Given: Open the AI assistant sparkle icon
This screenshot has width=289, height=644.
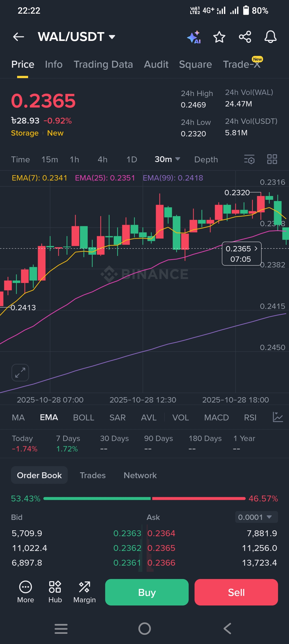Looking at the screenshot, I should [x=194, y=37].
